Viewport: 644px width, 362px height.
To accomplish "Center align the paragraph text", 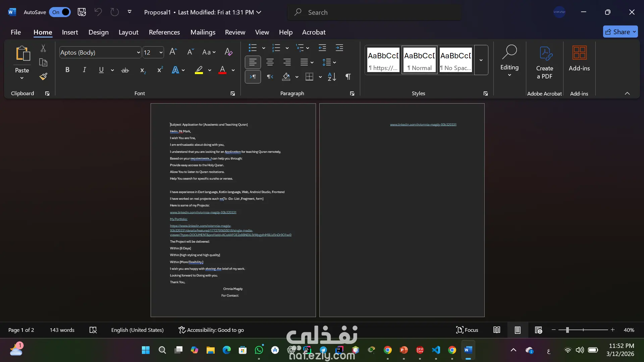I will (270, 62).
